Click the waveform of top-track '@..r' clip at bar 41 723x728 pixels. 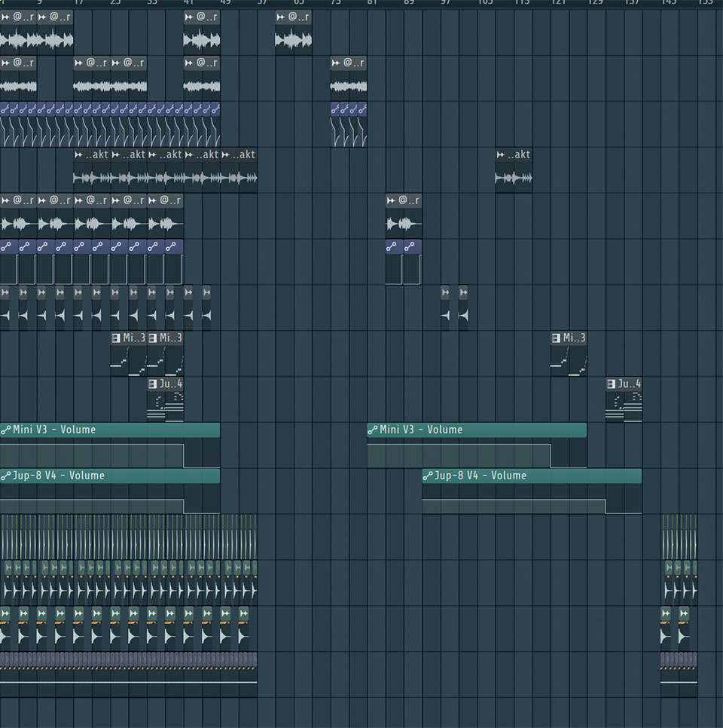202,41
